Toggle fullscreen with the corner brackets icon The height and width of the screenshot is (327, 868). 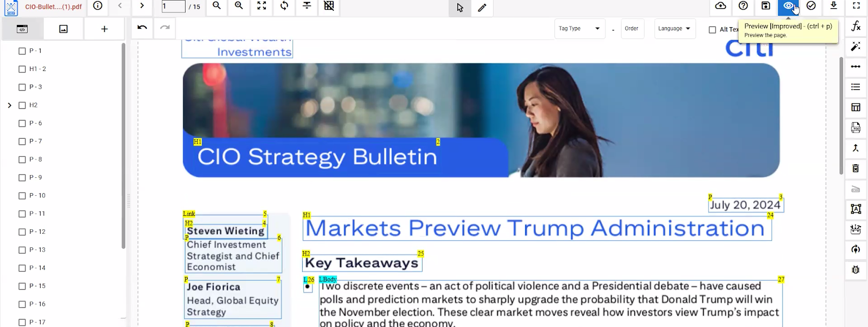(856, 5)
